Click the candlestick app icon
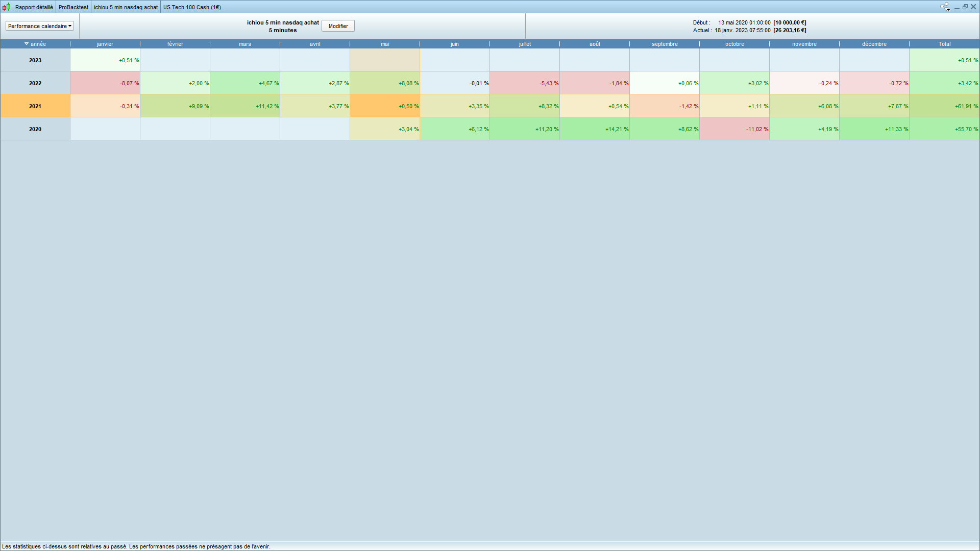 [7, 7]
